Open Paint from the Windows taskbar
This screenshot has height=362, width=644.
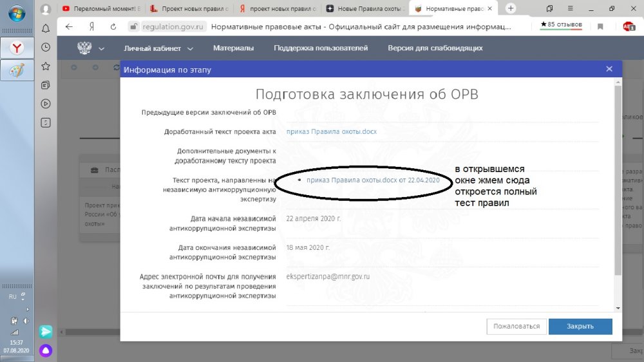click(17, 70)
